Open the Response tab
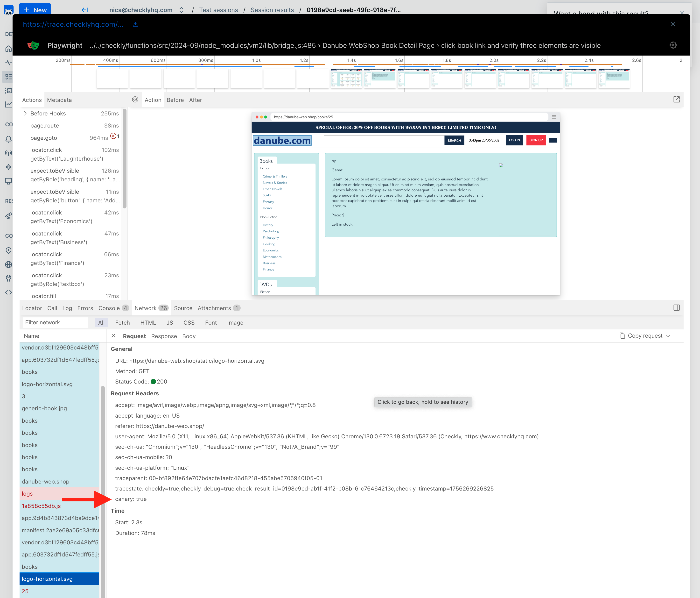This screenshot has width=700, height=598. point(164,336)
